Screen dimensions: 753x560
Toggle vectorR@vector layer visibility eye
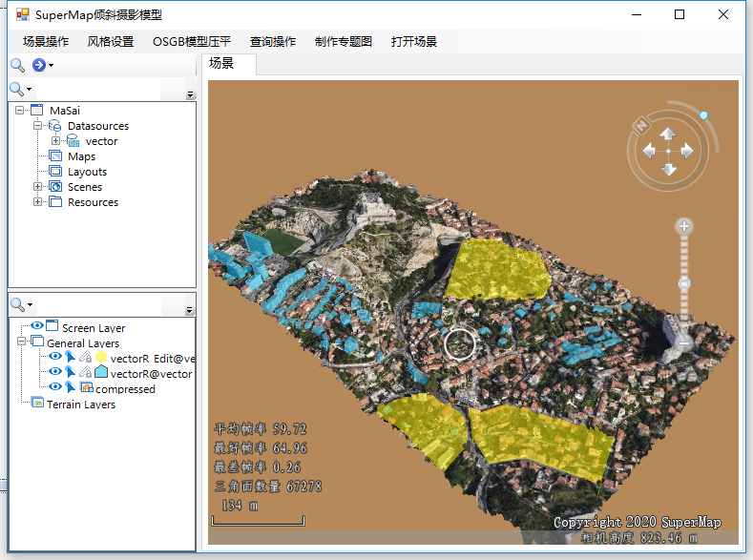[55, 371]
